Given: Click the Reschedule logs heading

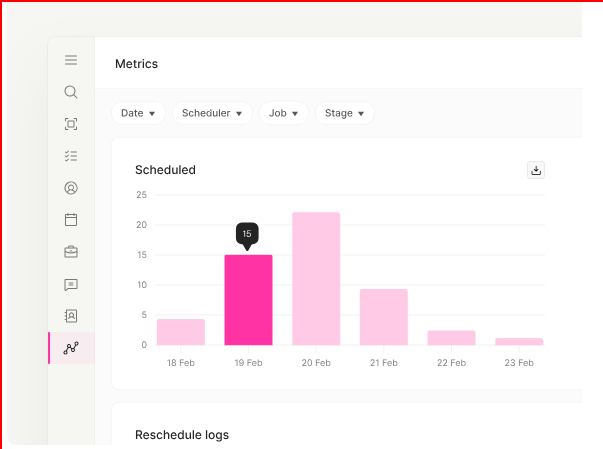Looking at the screenshot, I should (182, 435).
